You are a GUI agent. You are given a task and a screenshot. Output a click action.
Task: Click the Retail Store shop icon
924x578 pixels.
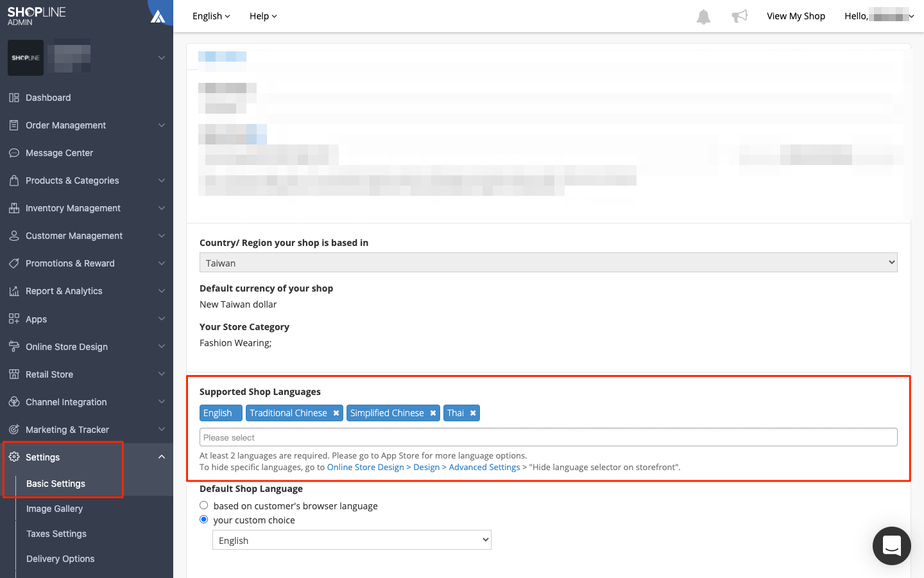point(14,374)
